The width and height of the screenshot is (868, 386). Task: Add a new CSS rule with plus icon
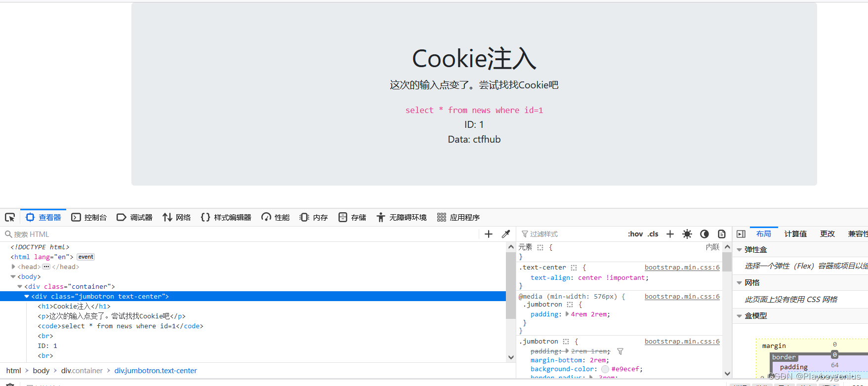point(670,234)
